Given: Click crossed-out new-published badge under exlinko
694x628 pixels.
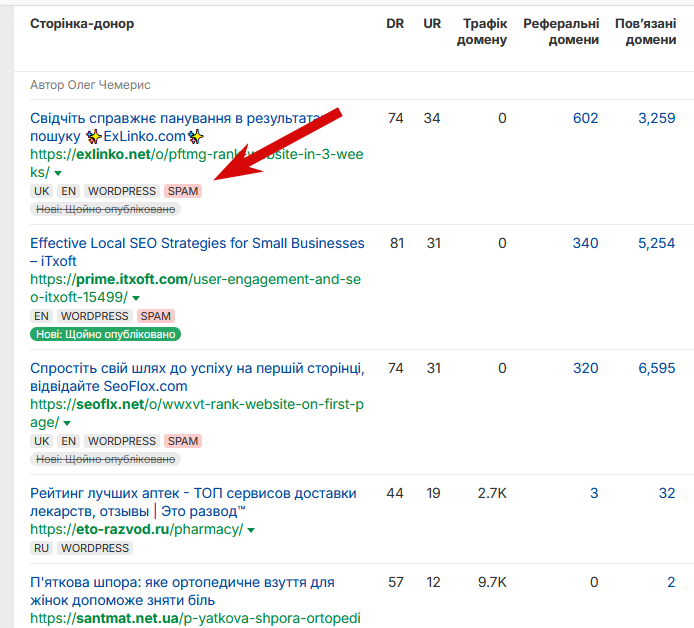Looking at the screenshot, I should click(x=105, y=209).
